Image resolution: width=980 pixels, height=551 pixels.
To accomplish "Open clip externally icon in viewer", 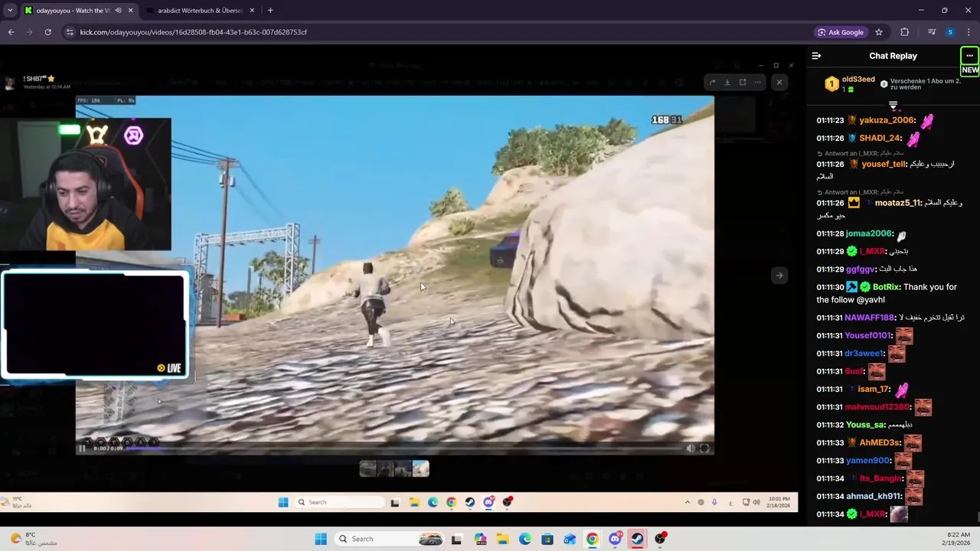I will pos(743,82).
